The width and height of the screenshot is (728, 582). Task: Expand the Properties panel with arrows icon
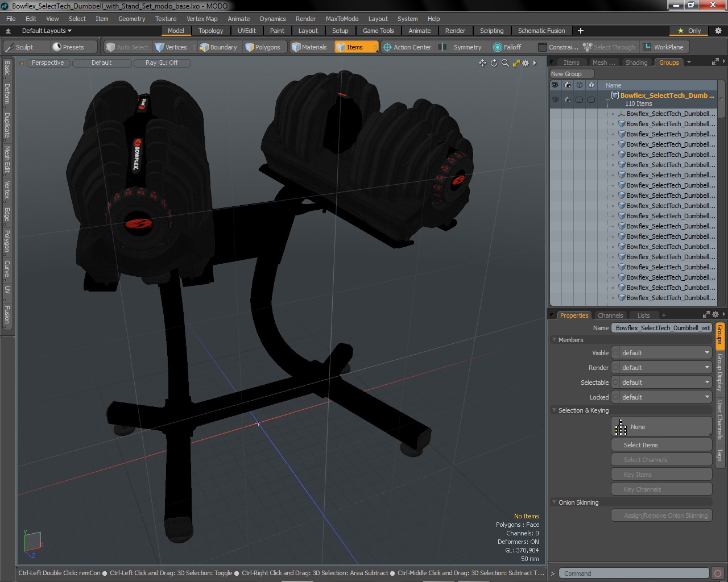click(x=706, y=315)
